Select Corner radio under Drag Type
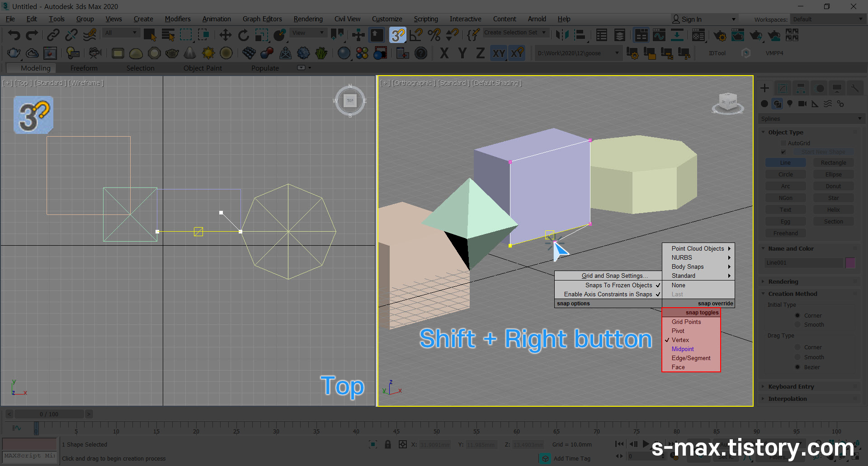 tap(798, 347)
